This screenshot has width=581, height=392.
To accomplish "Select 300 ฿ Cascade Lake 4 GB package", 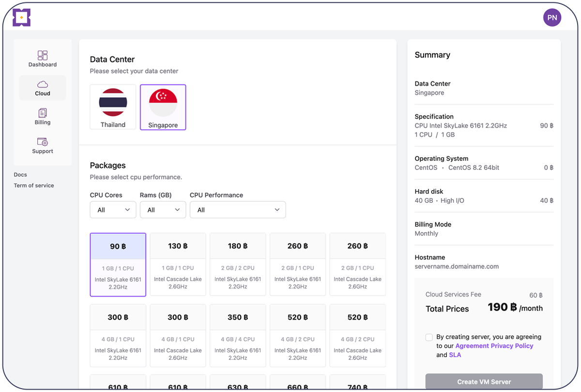I will point(178,335).
